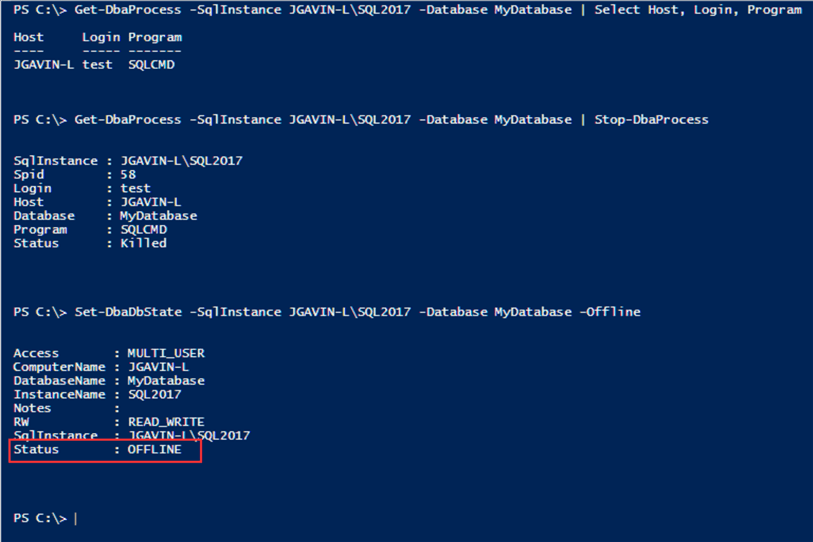Click the 'ComputerName' property label
The image size is (813, 542).
pos(59,367)
